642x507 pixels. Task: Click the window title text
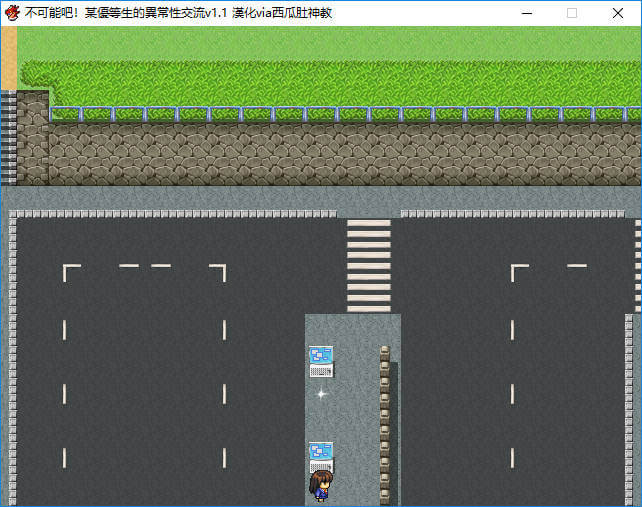180,13
